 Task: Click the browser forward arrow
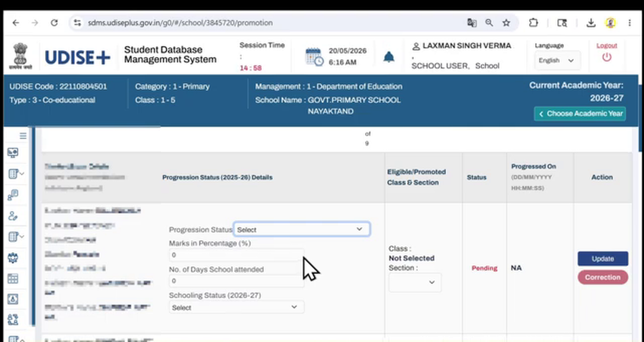35,23
